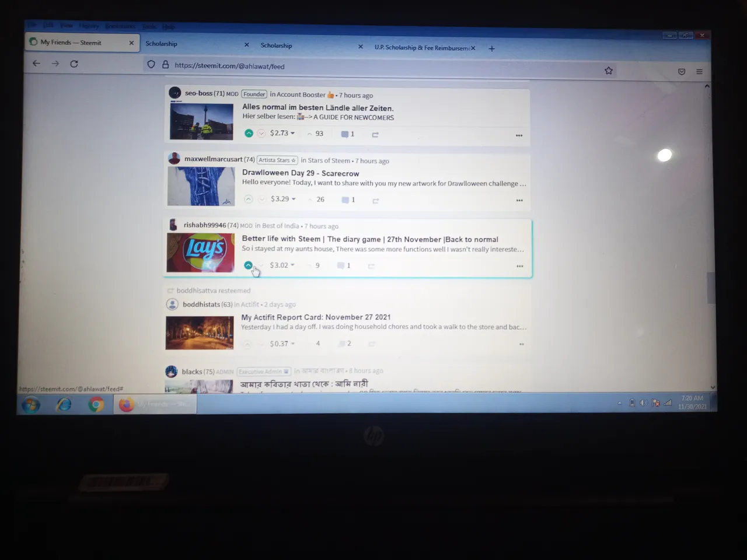Launch Google Chrome from taskbar

click(96, 404)
